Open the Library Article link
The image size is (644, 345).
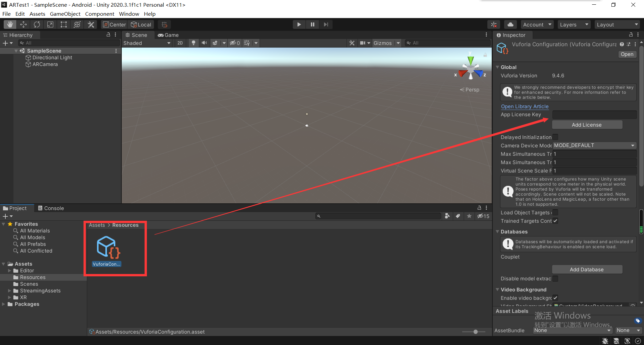coord(525,107)
